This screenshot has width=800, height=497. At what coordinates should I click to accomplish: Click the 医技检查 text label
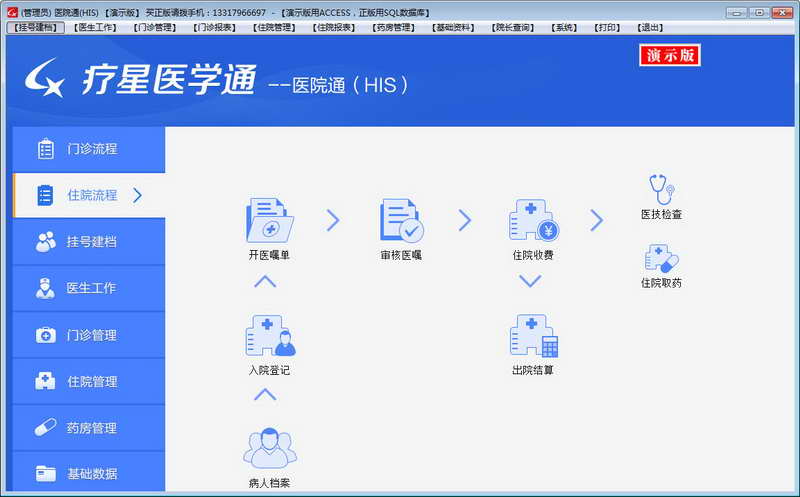point(662,214)
